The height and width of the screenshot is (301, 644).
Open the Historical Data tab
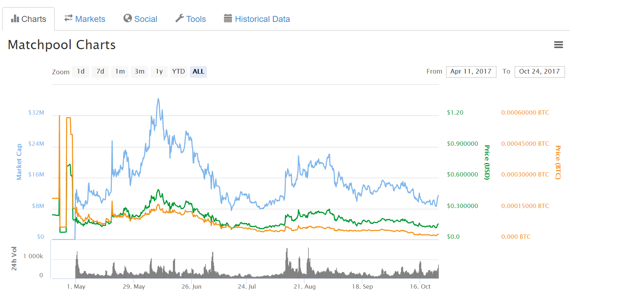[262, 19]
